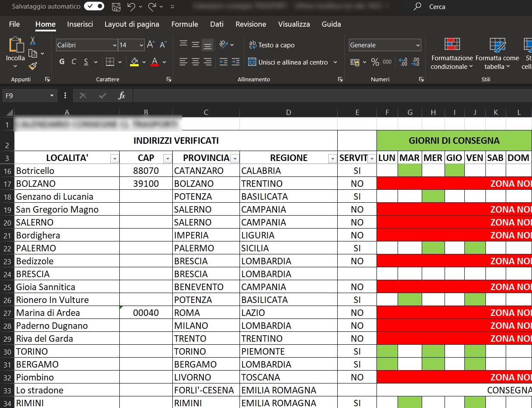Open the Formule tab
This screenshot has width=532, height=408.
pyautogui.click(x=185, y=24)
